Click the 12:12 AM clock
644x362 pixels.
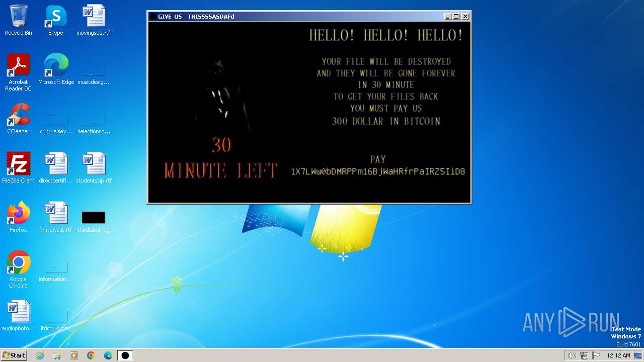point(618,355)
